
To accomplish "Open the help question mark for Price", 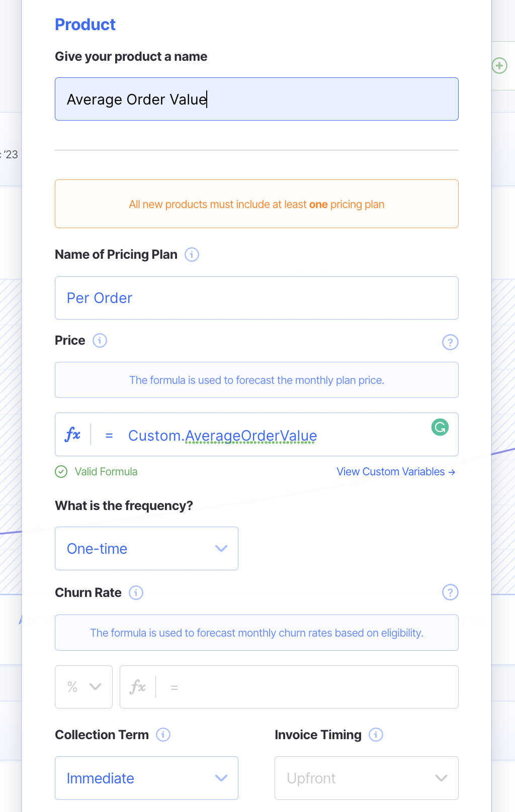I will pyautogui.click(x=450, y=342).
